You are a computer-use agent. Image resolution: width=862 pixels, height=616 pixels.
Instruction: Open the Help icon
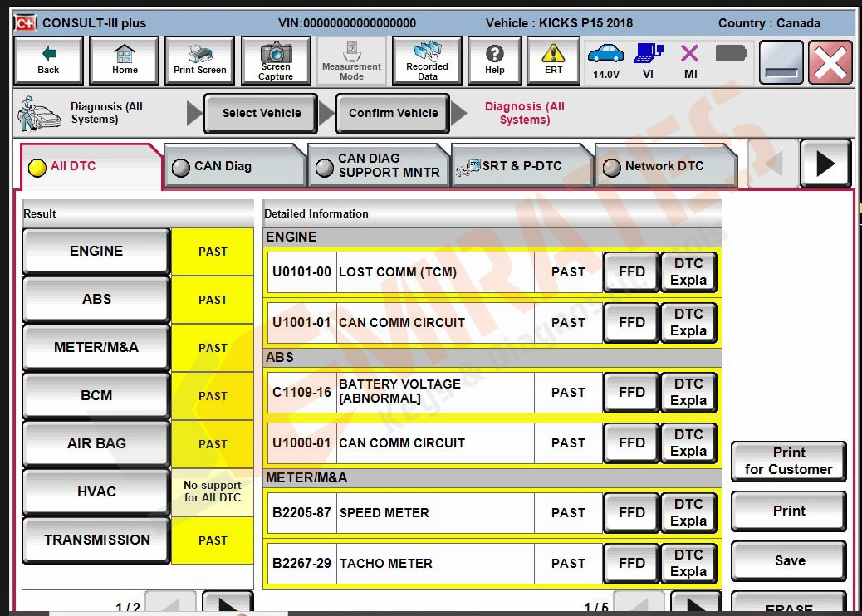494,61
